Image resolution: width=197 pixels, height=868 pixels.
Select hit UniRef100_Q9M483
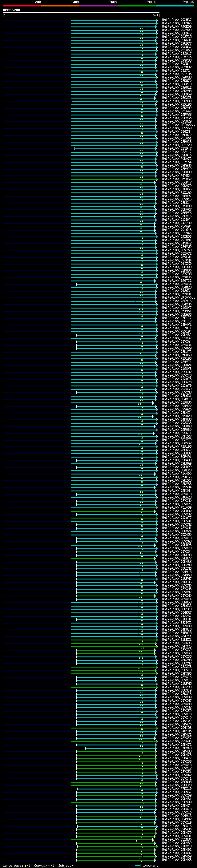[x=177, y=460]
